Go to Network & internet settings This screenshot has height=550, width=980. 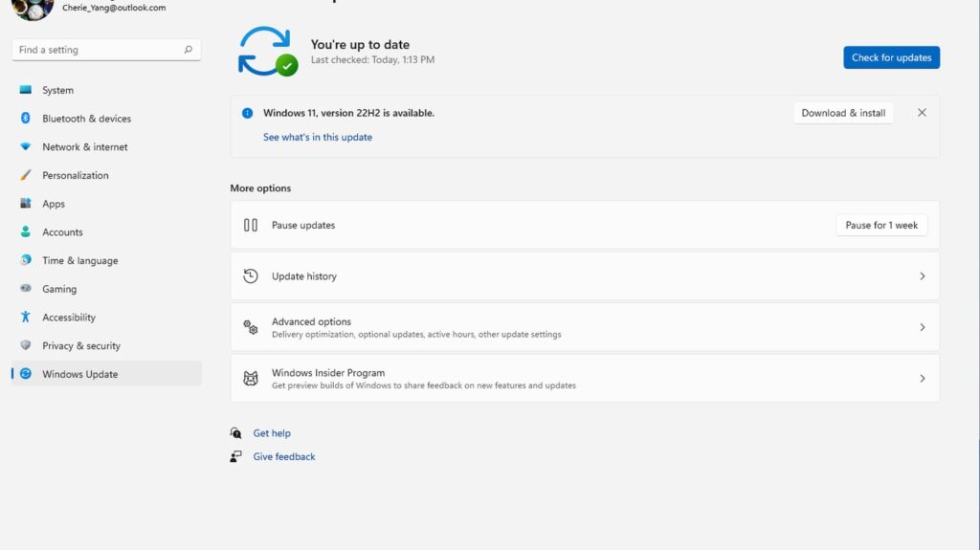point(106,147)
